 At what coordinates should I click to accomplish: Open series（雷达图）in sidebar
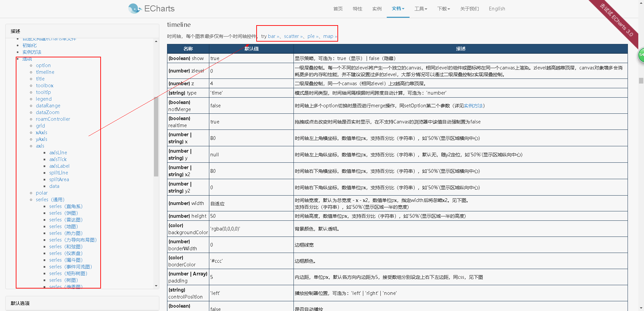(x=66, y=220)
